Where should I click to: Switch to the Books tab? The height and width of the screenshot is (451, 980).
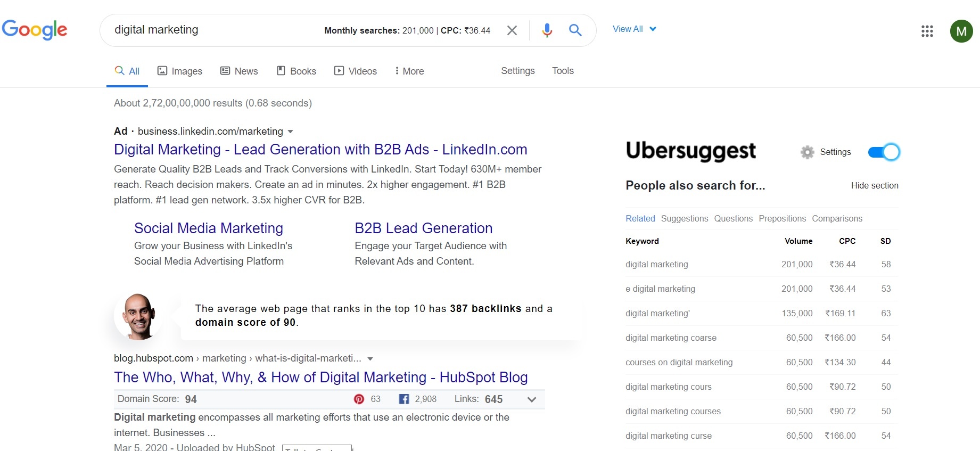click(297, 71)
